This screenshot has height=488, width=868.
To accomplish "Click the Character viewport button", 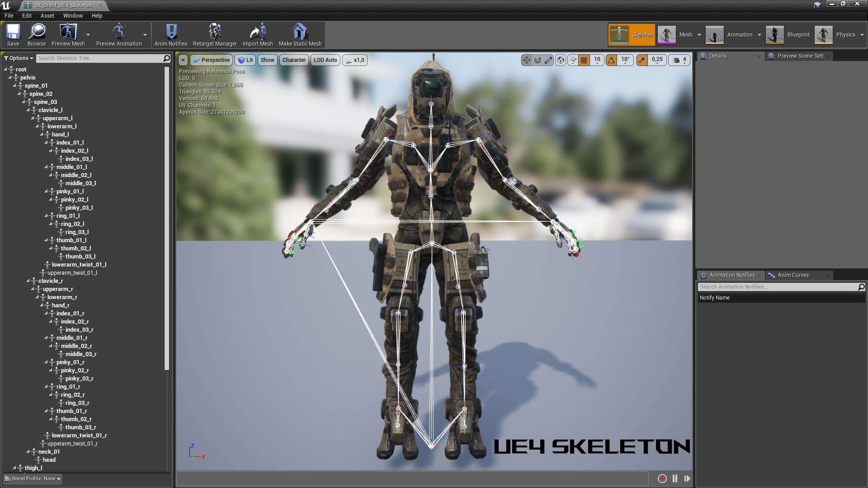I will pyautogui.click(x=294, y=60).
